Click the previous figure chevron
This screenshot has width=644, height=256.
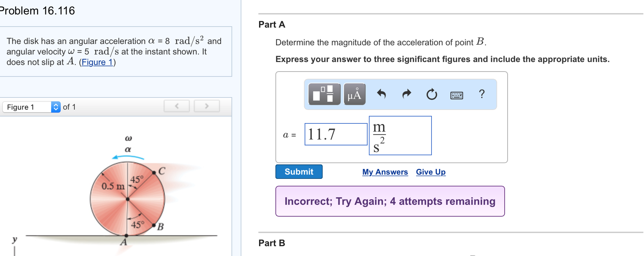pos(177,106)
